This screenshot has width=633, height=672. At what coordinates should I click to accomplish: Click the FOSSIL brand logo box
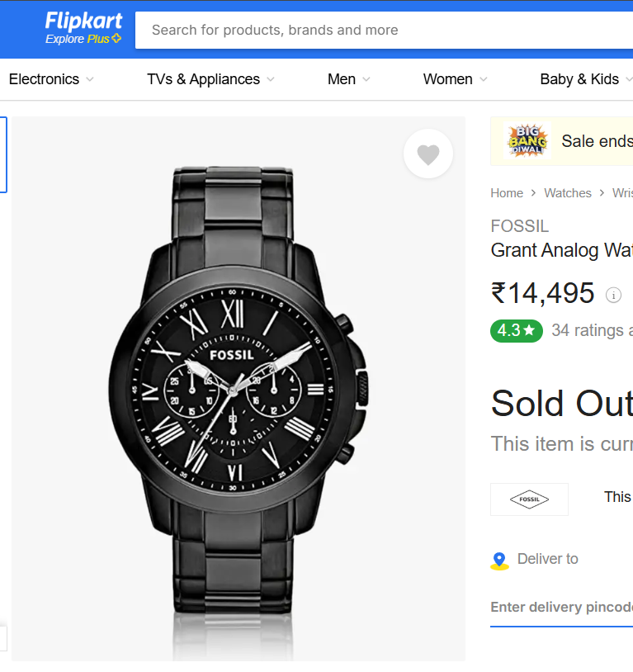point(529,499)
